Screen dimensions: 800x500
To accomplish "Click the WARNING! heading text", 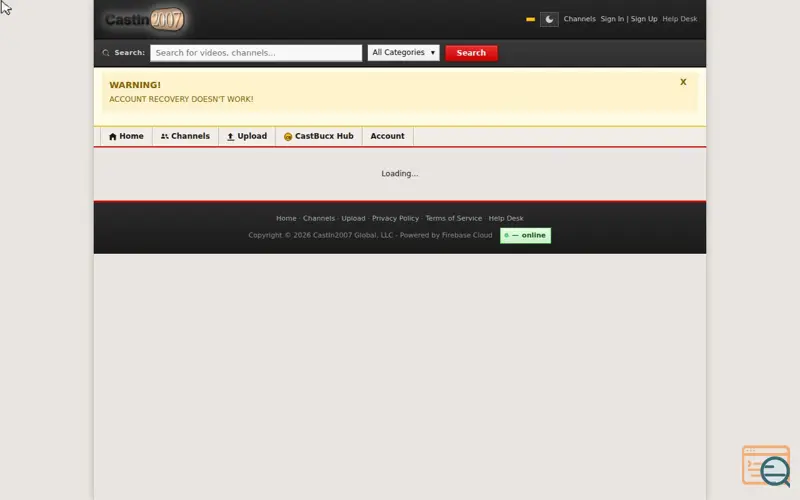I will coord(135,85).
